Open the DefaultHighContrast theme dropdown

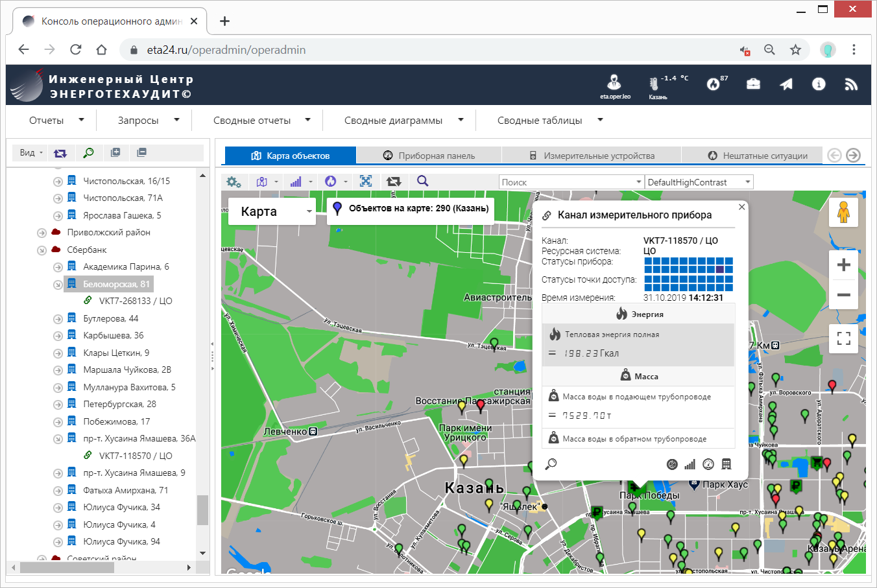[699, 182]
